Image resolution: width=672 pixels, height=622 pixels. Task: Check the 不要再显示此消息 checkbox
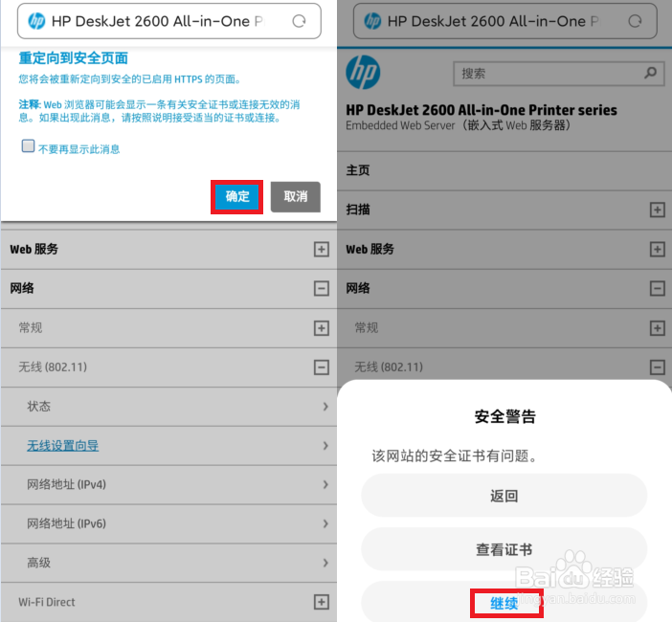pyautogui.click(x=29, y=145)
